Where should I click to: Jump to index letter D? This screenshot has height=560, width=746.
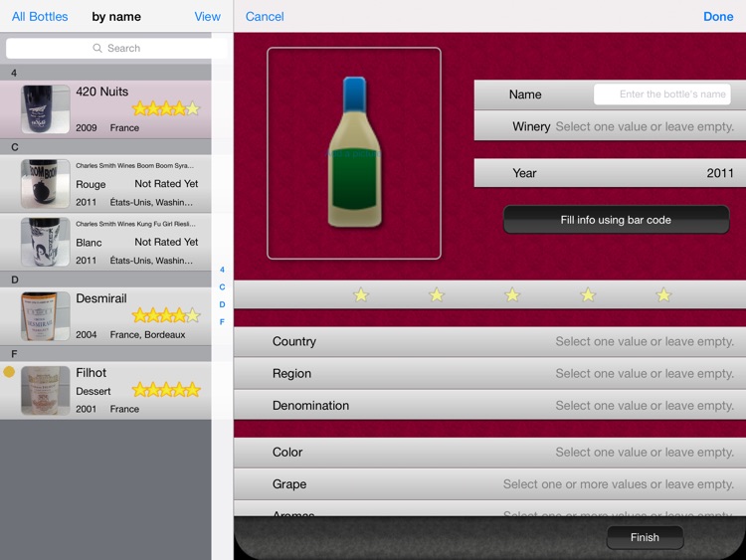tap(222, 304)
